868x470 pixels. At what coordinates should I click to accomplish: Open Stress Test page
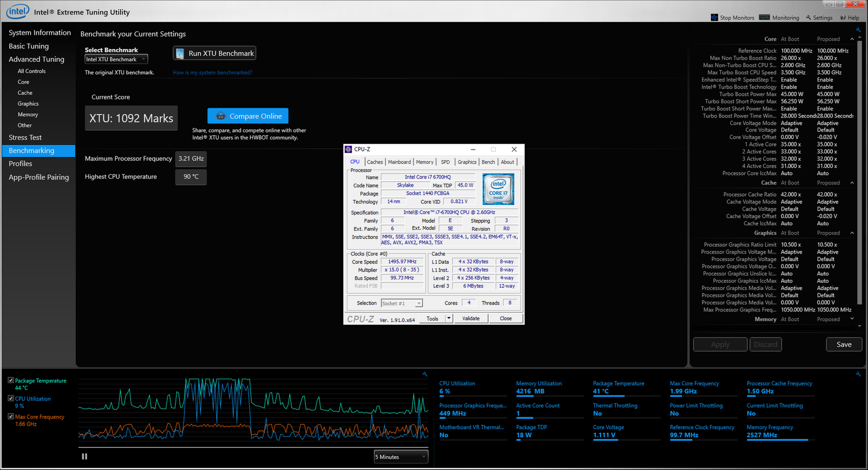coord(25,137)
